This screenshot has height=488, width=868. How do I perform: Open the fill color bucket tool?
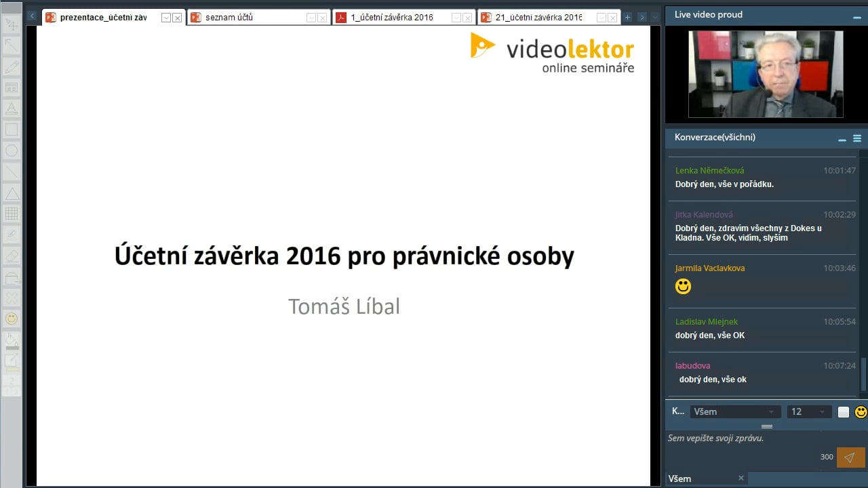(x=12, y=340)
